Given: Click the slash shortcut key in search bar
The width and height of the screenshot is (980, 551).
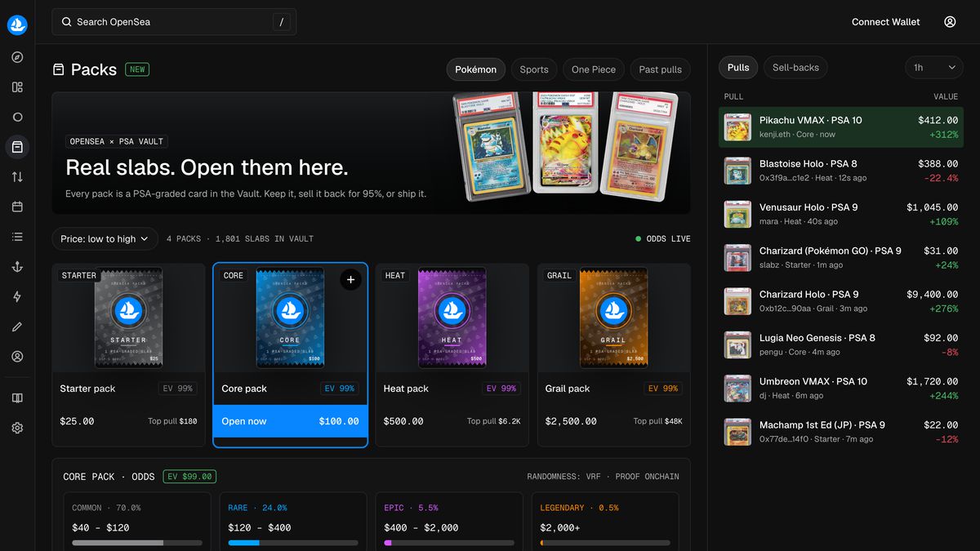Looking at the screenshot, I should (281, 22).
